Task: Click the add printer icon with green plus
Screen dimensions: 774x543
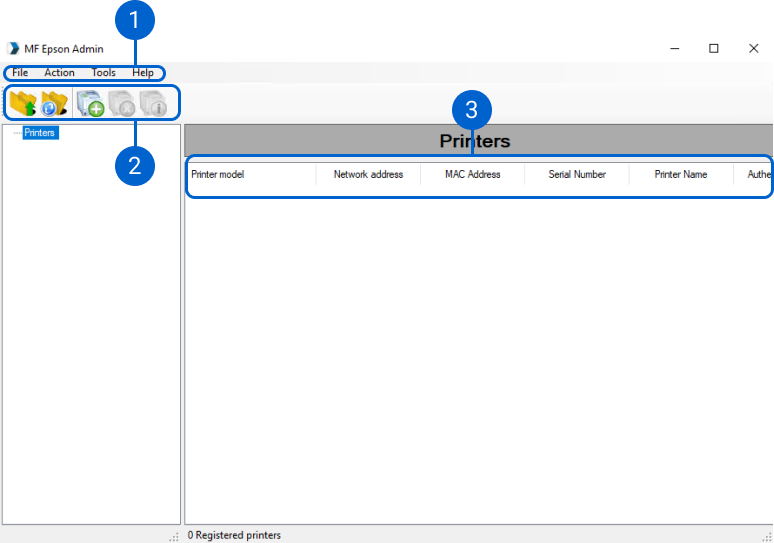Action: pos(90,102)
